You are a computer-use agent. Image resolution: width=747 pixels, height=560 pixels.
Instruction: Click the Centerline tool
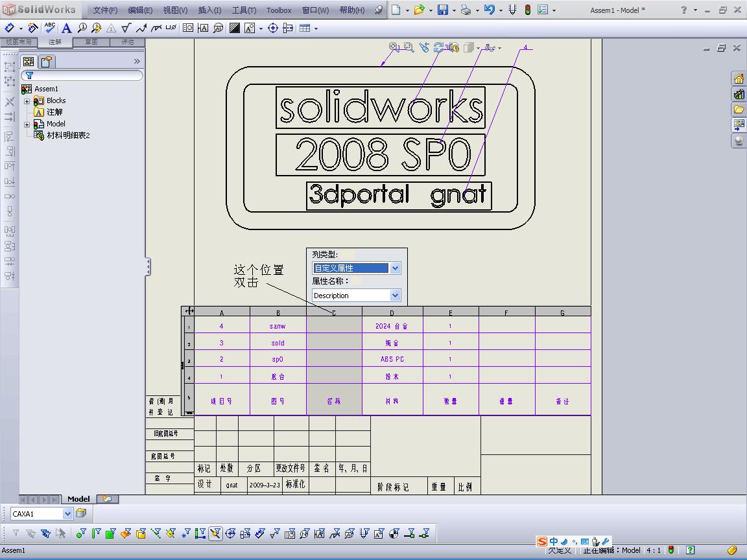(x=288, y=29)
